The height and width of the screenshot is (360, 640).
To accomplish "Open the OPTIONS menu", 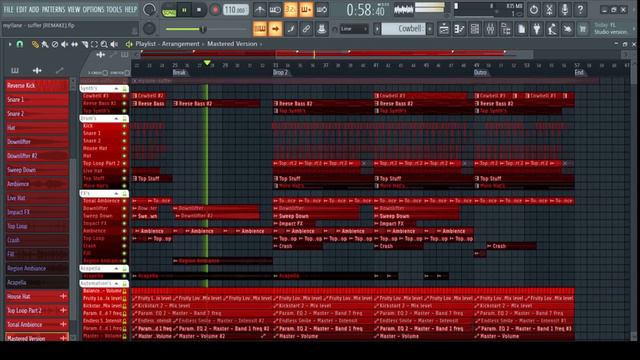I will (93, 9).
